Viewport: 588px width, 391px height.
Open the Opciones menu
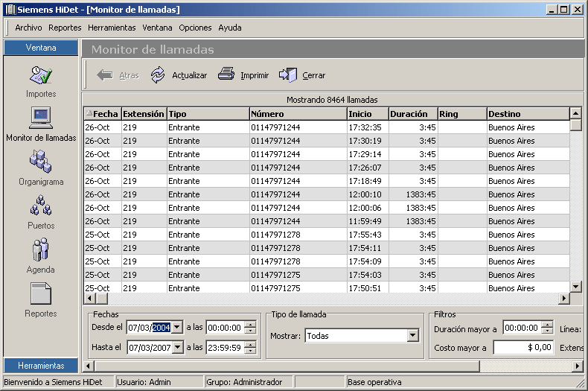coord(195,28)
